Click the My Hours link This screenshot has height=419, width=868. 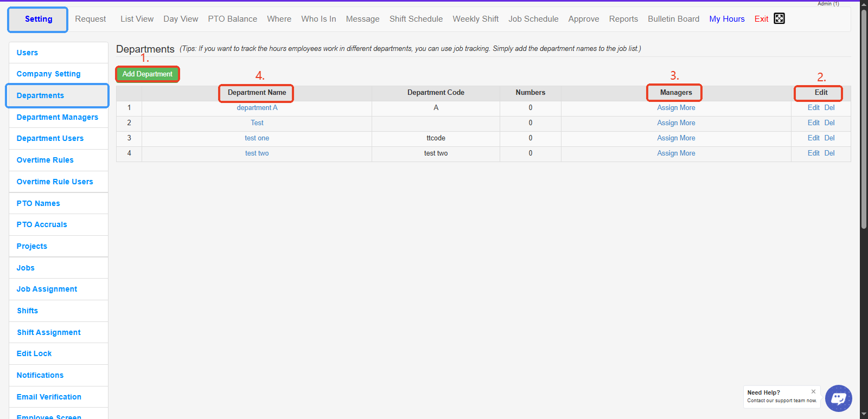pos(726,19)
